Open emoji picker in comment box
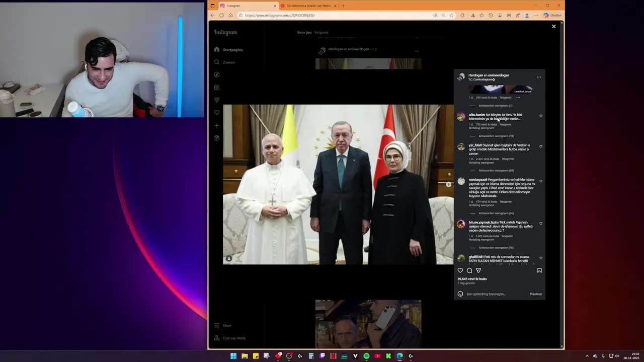 coord(460,294)
